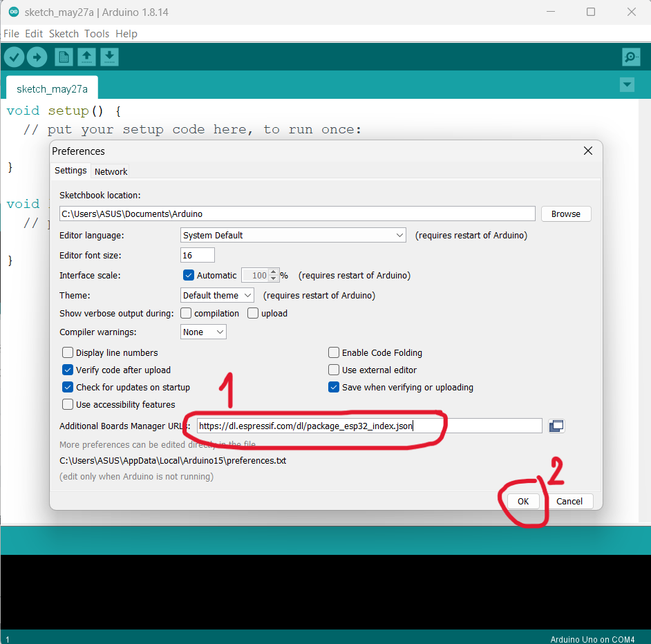
Task: Maximize the Arduino window
Action: [x=591, y=12]
